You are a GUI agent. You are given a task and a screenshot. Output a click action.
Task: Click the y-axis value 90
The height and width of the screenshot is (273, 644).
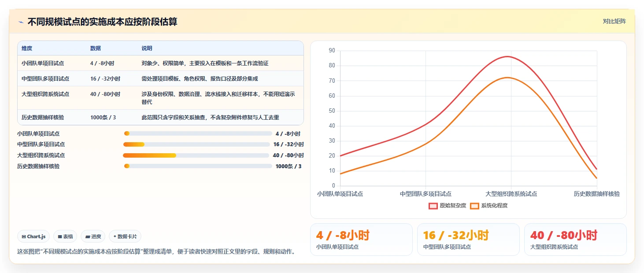[x=332, y=51]
